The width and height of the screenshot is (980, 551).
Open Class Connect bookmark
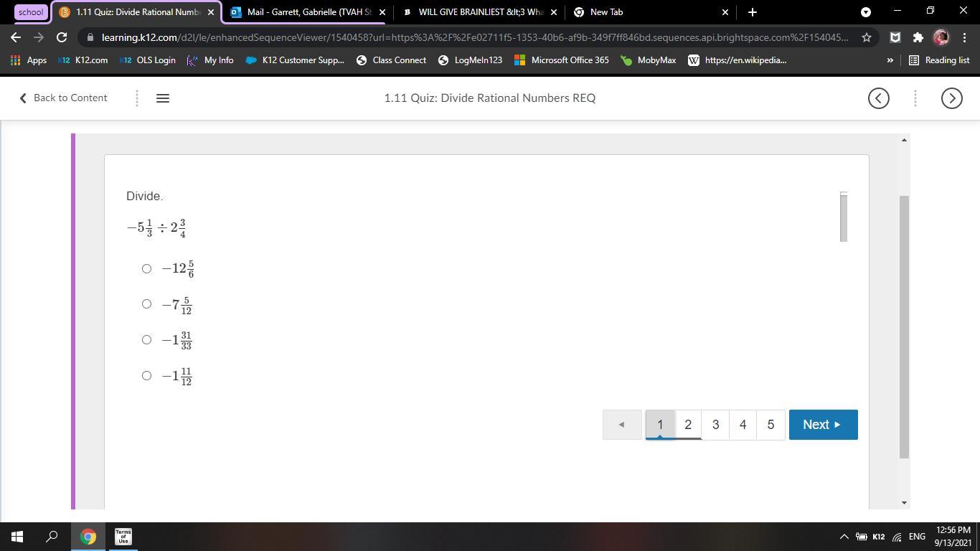coord(392,60)
